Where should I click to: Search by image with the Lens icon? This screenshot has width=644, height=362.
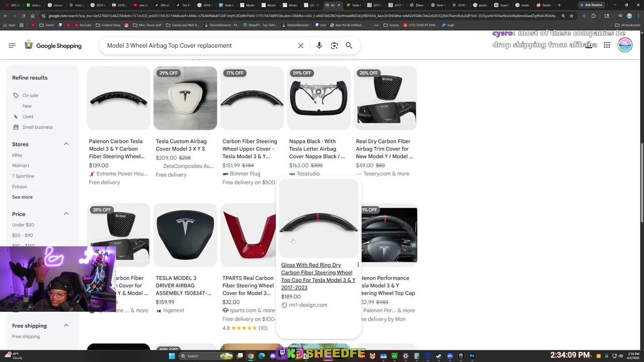point(334,45)
